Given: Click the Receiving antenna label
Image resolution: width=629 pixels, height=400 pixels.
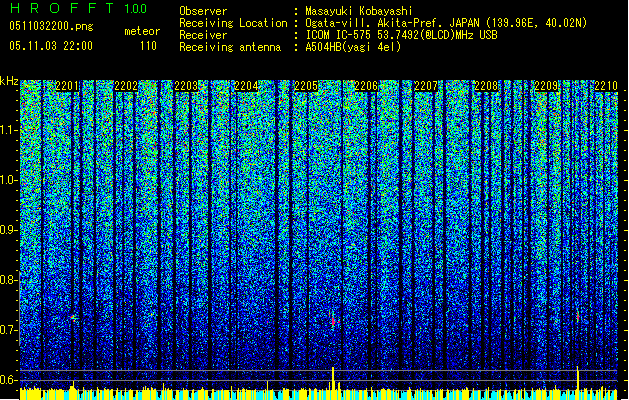Looking at the screenshot, I should click(230, 47).
